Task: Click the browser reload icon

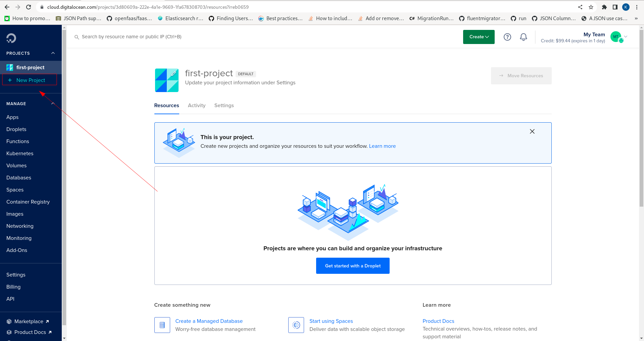Action: coord(29,7)
